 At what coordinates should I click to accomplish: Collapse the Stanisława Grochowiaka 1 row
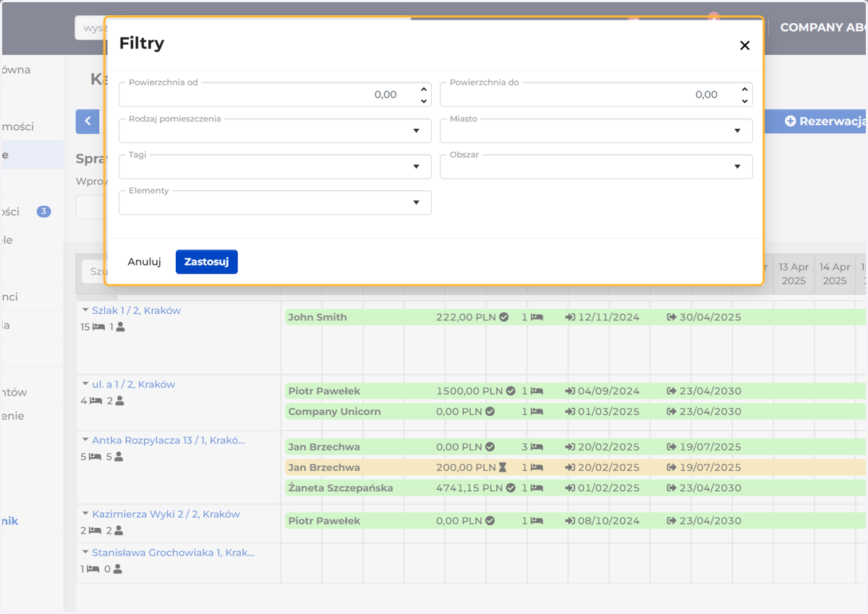(x=85, y=553)
